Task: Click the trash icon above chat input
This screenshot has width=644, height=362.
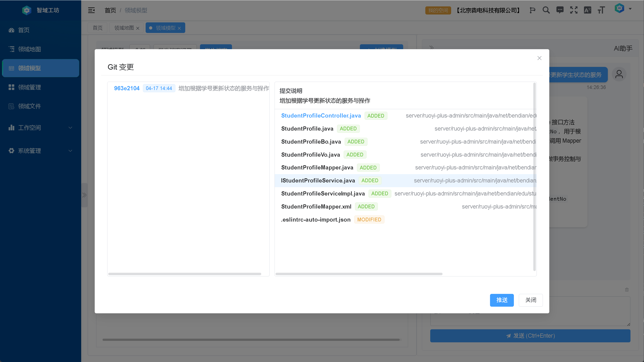Action: click(x=627, y=289)
